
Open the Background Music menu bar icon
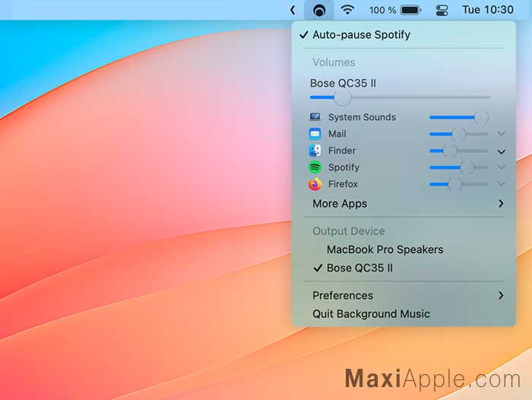[x=319, y=10]
